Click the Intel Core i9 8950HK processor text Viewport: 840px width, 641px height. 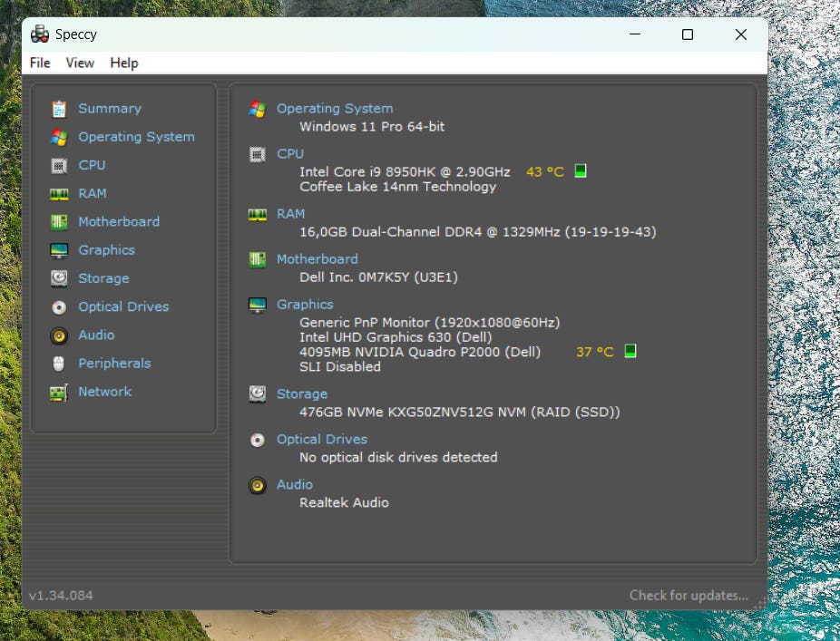pyautogui.click(x=405, y=172)
